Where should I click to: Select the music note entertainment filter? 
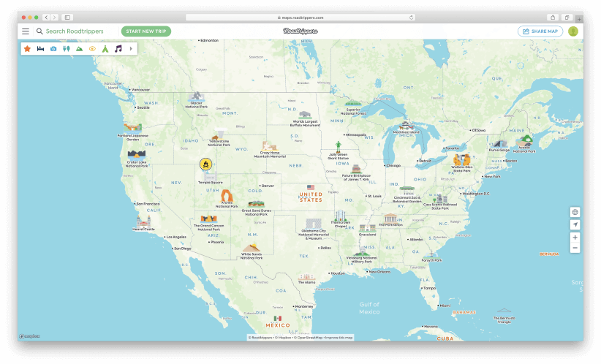tap(118, 49)
